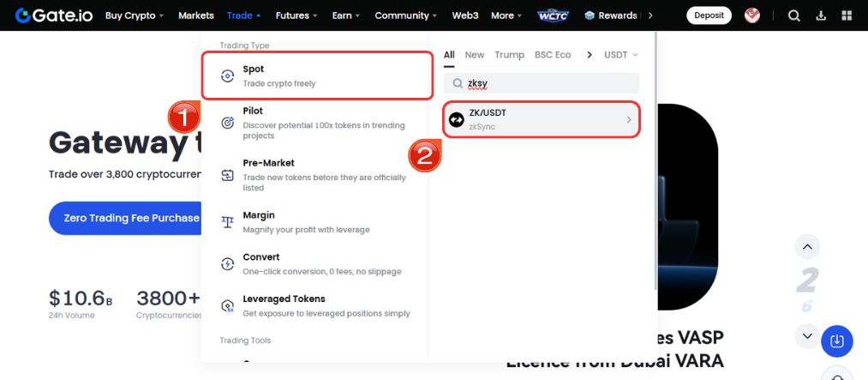Expand the Futures dropdown menu

pyautogui.click(x=296, y=15)
